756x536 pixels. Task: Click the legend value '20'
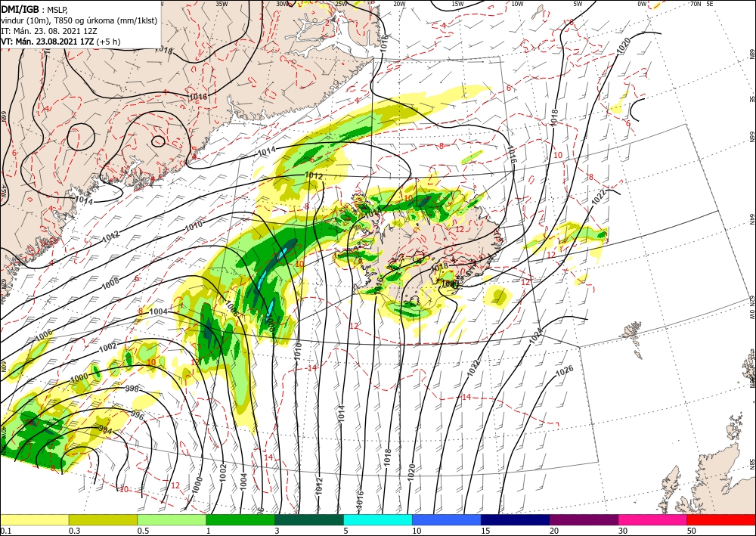click(x=554, y=531)
